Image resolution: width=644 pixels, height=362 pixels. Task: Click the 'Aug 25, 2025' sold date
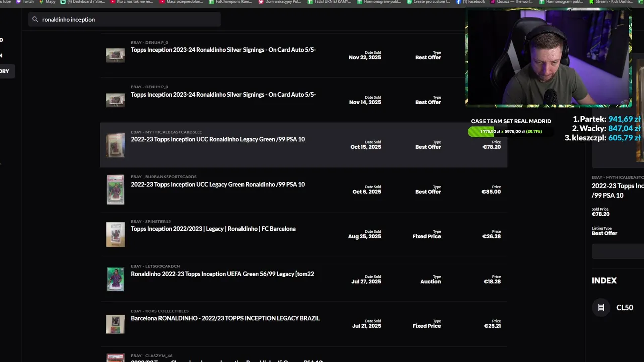(365, 236)
